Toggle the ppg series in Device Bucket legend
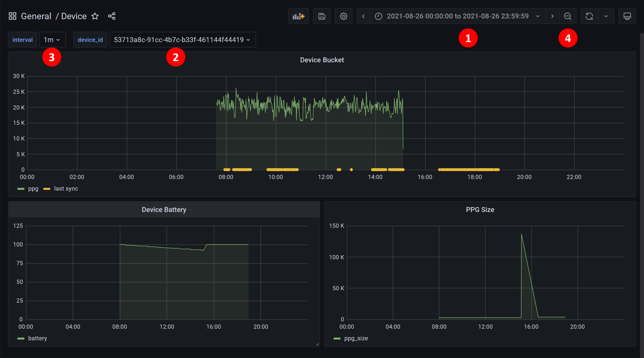Viewport: 644px width, 358px height. [33, 188]
